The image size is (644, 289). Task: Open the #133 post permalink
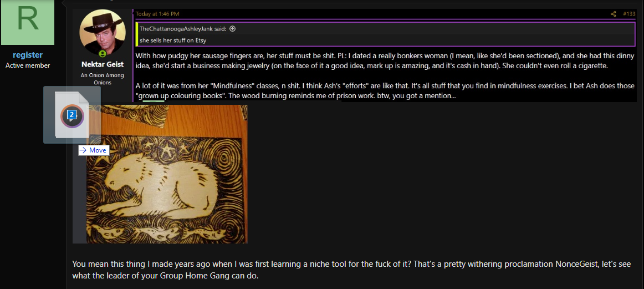(x=629, y=14)
